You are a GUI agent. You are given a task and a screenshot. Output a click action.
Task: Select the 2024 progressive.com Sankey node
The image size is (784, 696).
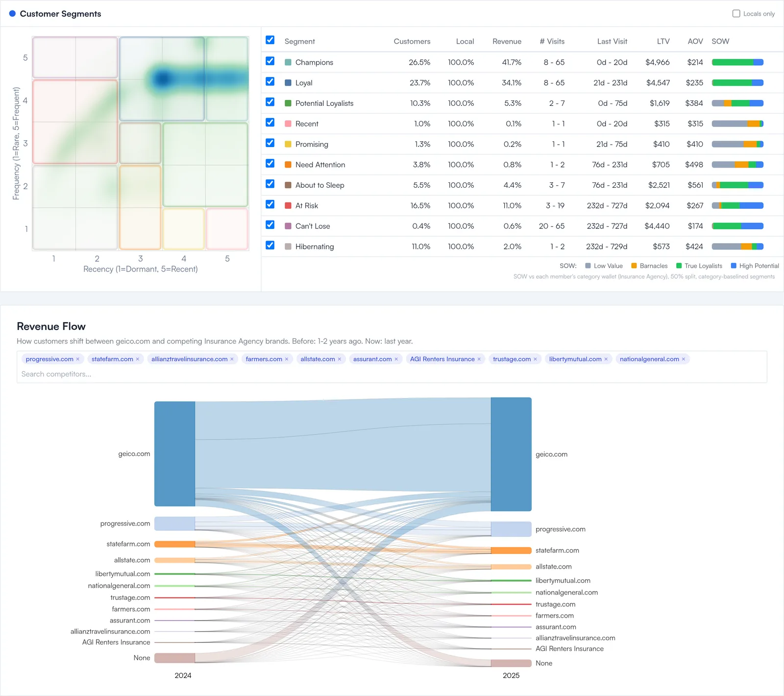pos(174,523)
